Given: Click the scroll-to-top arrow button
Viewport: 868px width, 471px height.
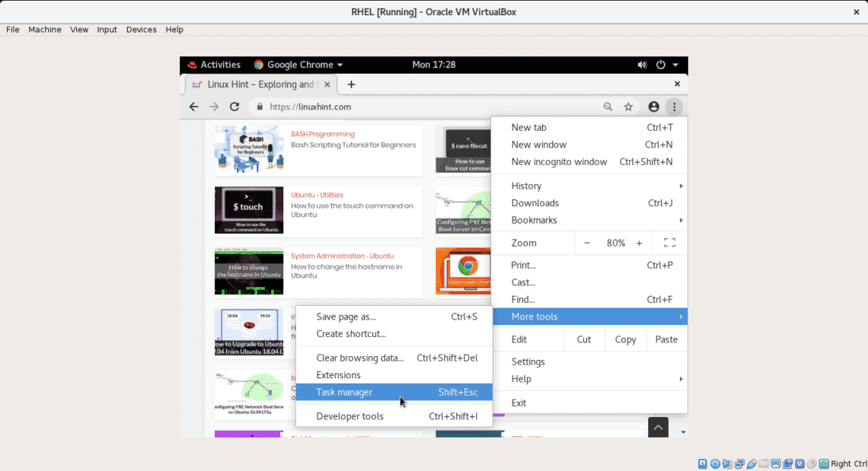Looking at the screenshot, I should tap(658, 428).
